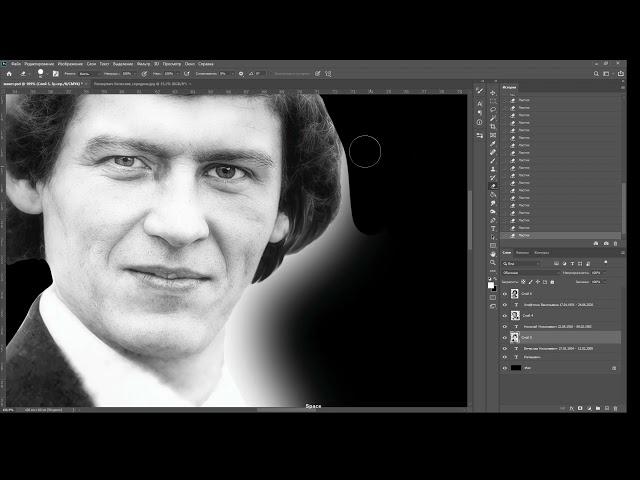This screenshot has height=480, width=640.
Task: Select the Lasso tool
Action: (x=493, y=110)
